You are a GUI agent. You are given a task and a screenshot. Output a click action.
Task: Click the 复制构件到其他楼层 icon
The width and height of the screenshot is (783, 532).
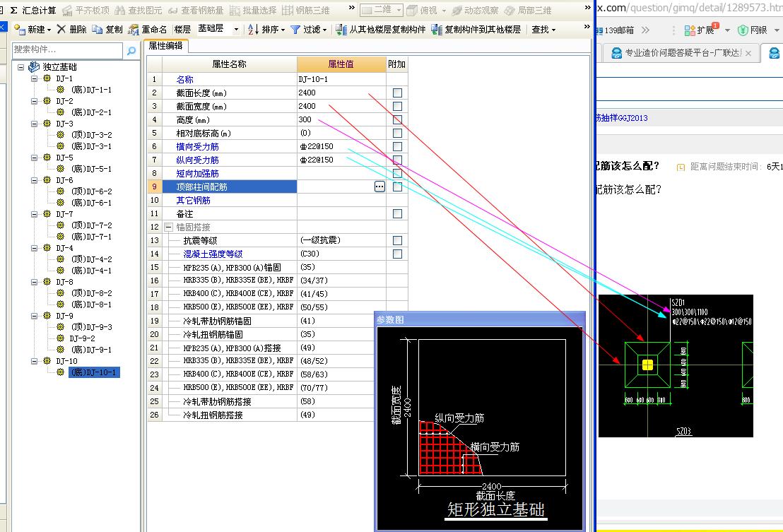click(x=437, y=30)
